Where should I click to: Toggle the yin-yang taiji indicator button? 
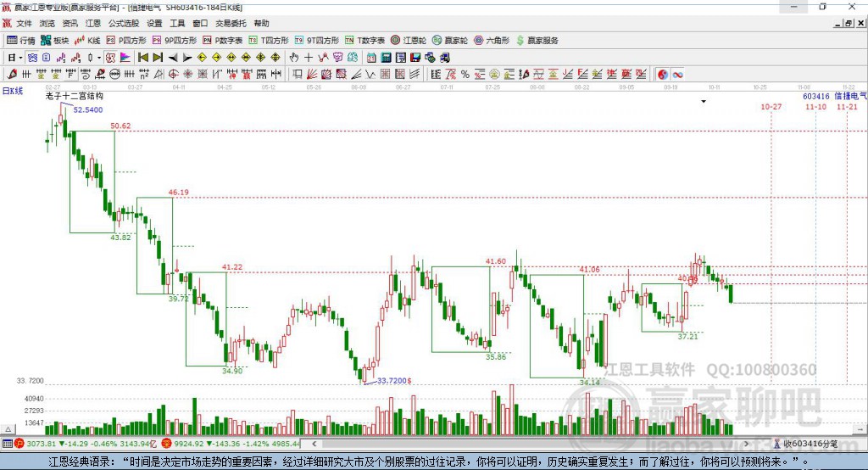pyautogui.click(x=663, y=75)
